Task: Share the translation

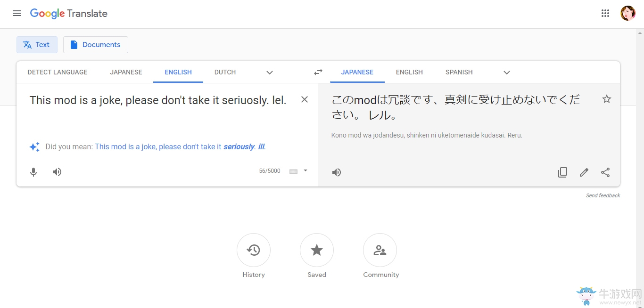Action: pos(605,172)
